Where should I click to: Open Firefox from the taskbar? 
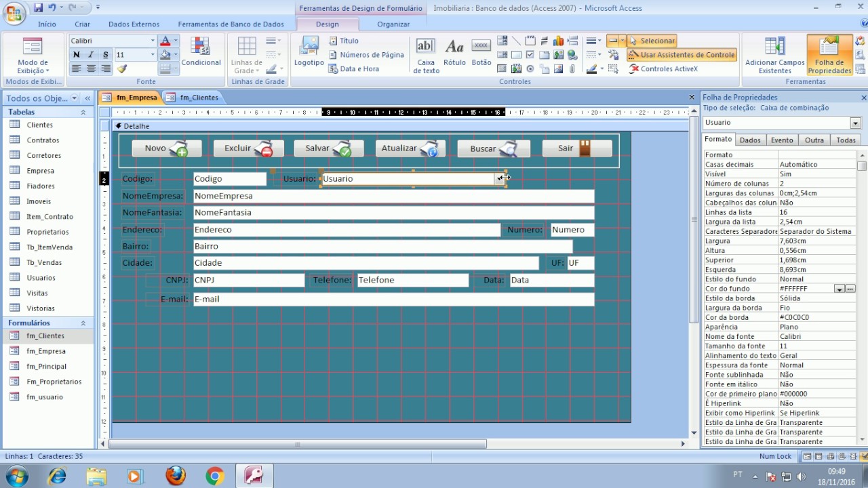point(176,476)
